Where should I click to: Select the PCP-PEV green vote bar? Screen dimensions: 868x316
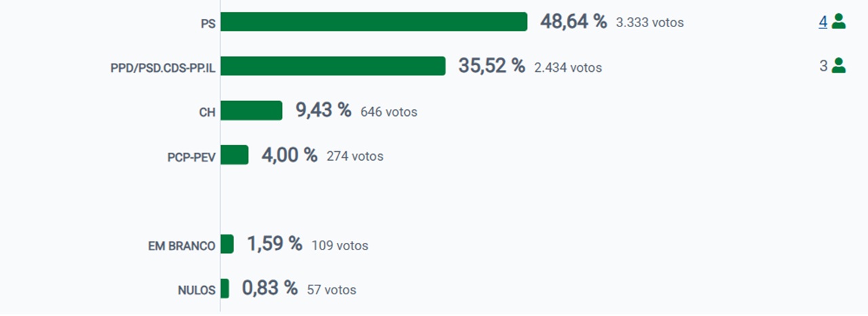235,155
